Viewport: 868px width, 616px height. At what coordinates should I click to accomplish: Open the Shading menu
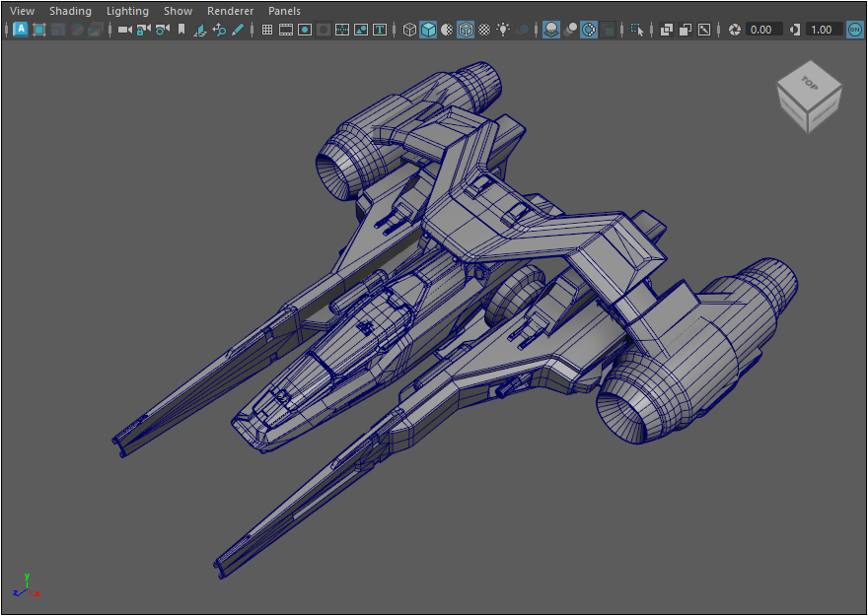[70, 11]
